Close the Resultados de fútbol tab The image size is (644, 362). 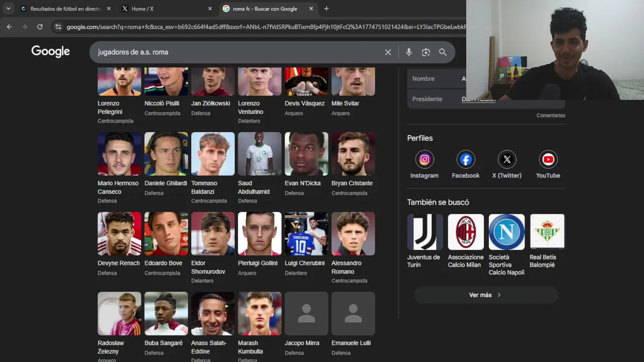tap(109, 9)
